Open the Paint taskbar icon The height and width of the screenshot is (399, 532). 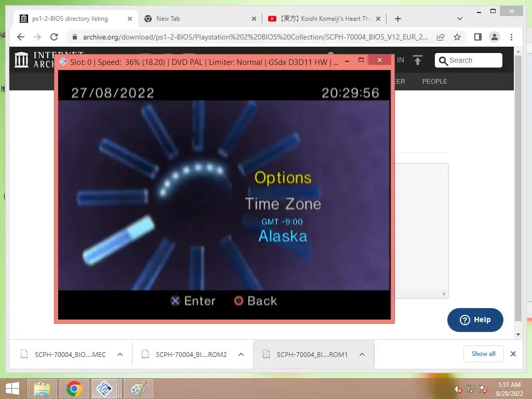[x=138, y=389]
